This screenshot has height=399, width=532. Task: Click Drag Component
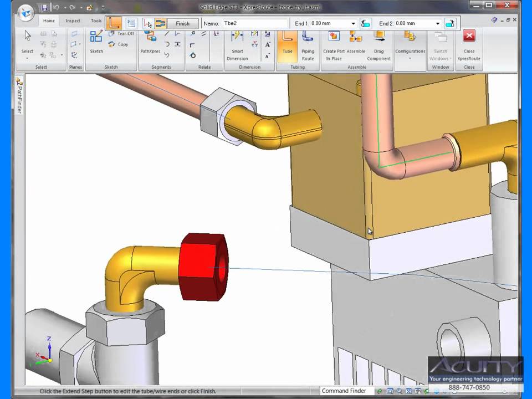[x=378, y=46]
